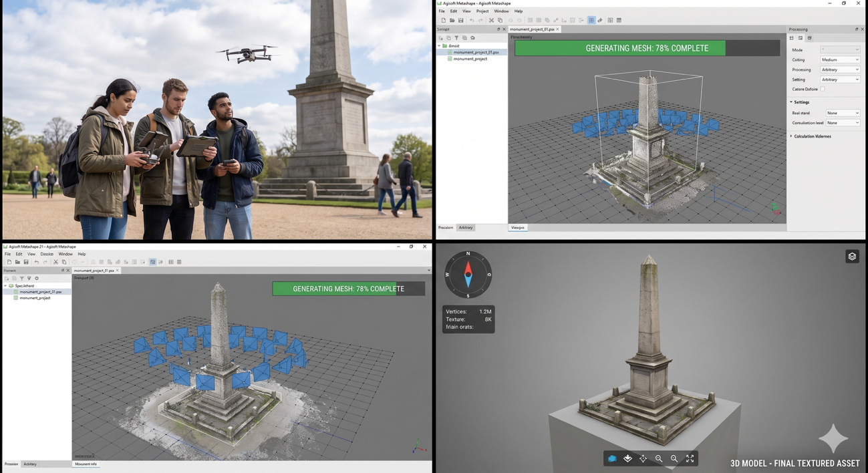Screen dimensions: 868x473
Task: Close monument_project_01.psx tab in bottom-left window
Action: point(117,271)
